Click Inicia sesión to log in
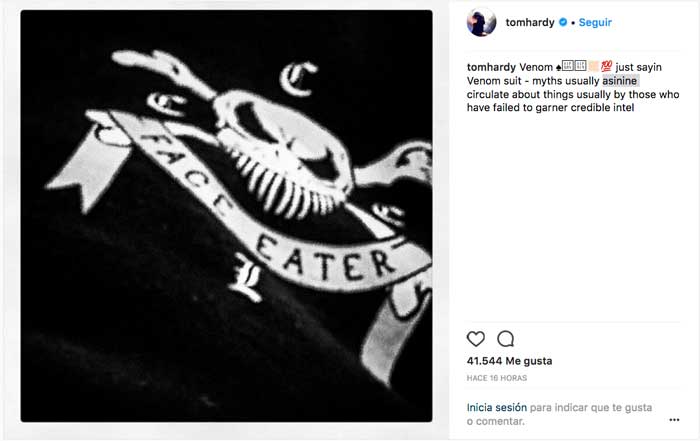This screenshot has height=441, width=700. 496,407
